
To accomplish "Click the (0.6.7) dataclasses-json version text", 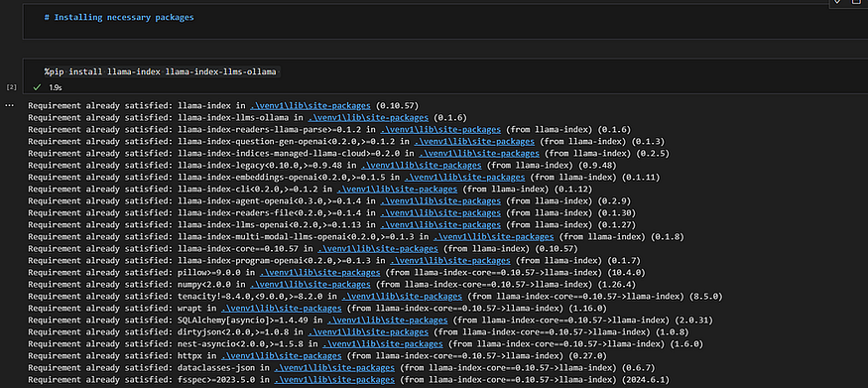I will (x=638, y=368).
